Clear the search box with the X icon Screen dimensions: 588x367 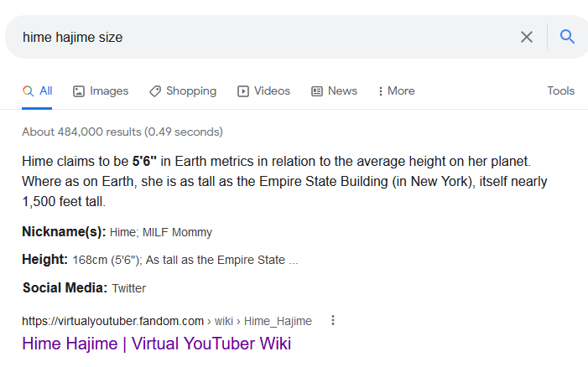point(527,37)
